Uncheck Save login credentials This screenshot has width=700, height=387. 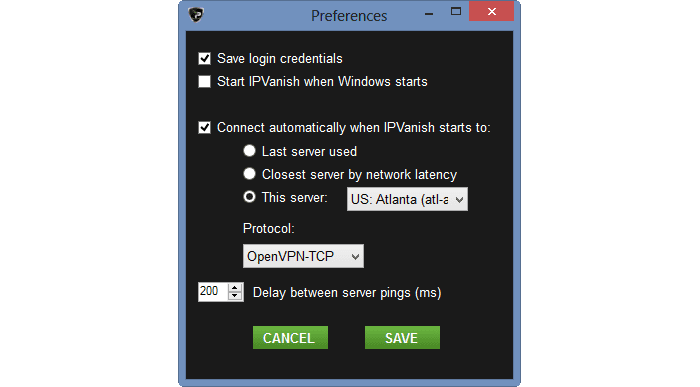204,58
